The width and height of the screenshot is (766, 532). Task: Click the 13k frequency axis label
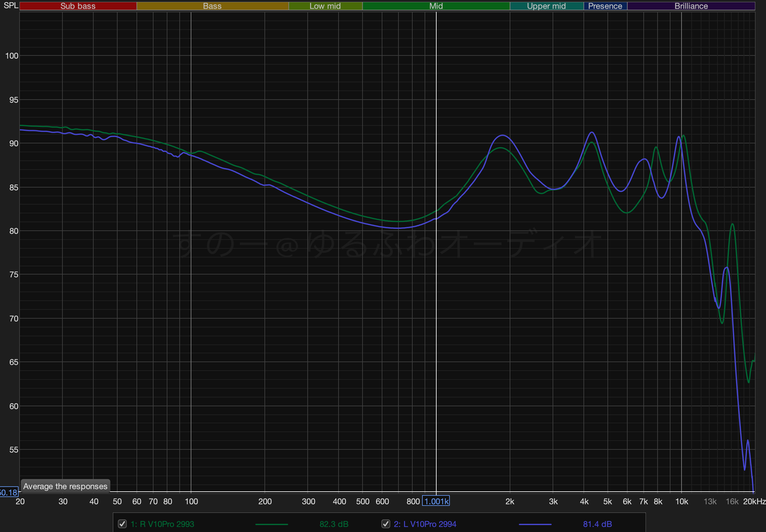point(710,502)
